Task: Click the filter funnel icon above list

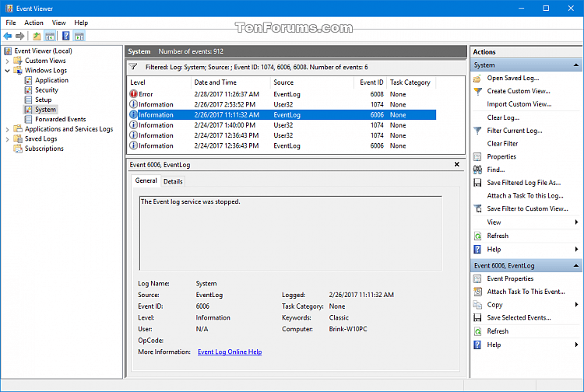Action: (133, 67)
